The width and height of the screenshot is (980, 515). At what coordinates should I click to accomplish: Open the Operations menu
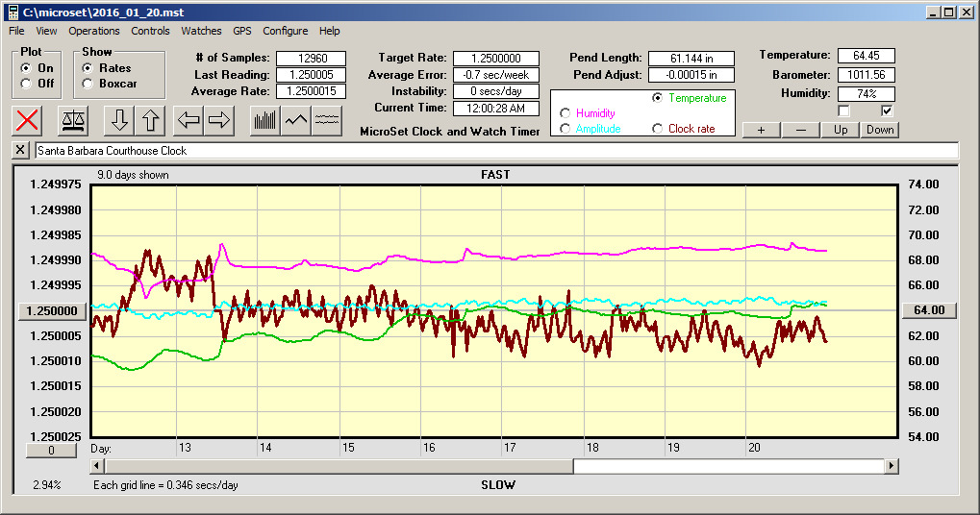tap(93, 31)
